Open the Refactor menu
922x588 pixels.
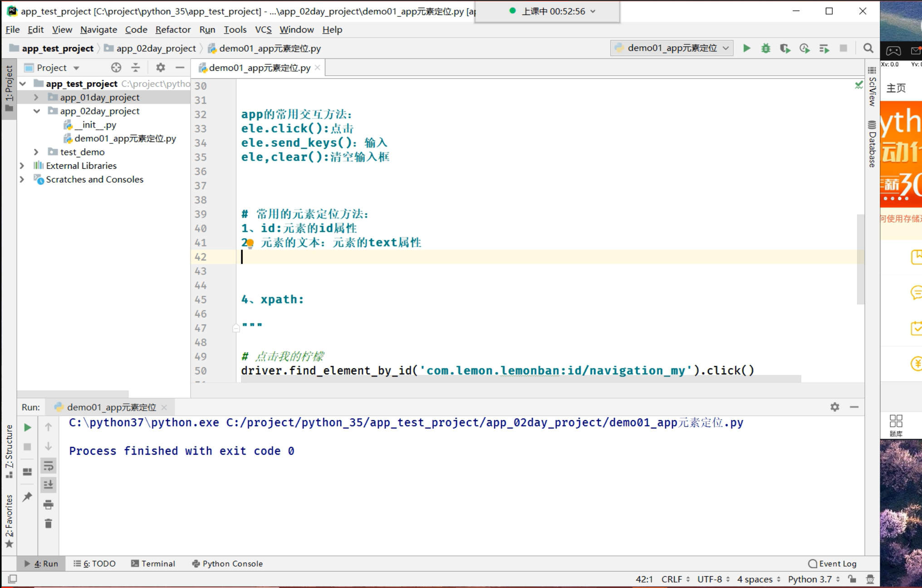pos(172,29)
